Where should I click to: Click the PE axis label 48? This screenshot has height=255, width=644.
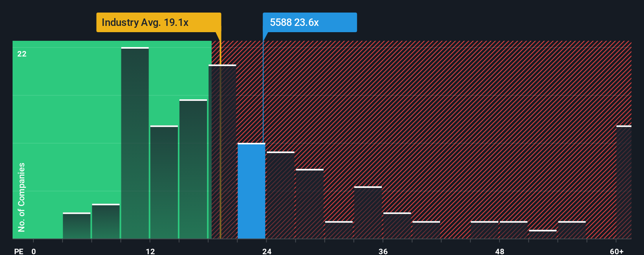point(499,251)
